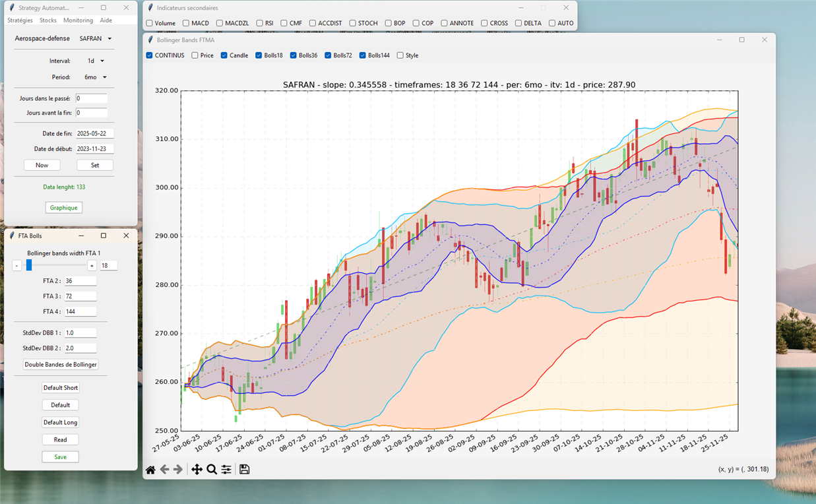Open the Monitoring menu
Viewport: 816px width, 504px height.
point(78,20)
